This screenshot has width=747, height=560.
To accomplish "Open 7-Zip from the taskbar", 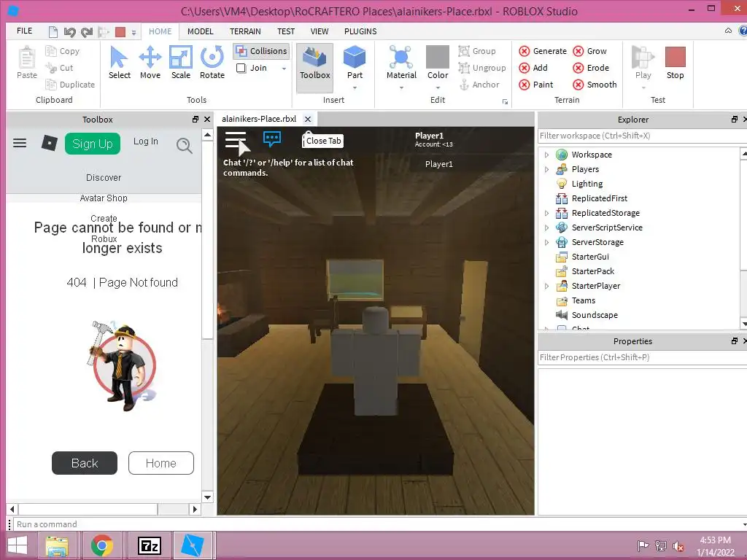I will pos(150,545).
